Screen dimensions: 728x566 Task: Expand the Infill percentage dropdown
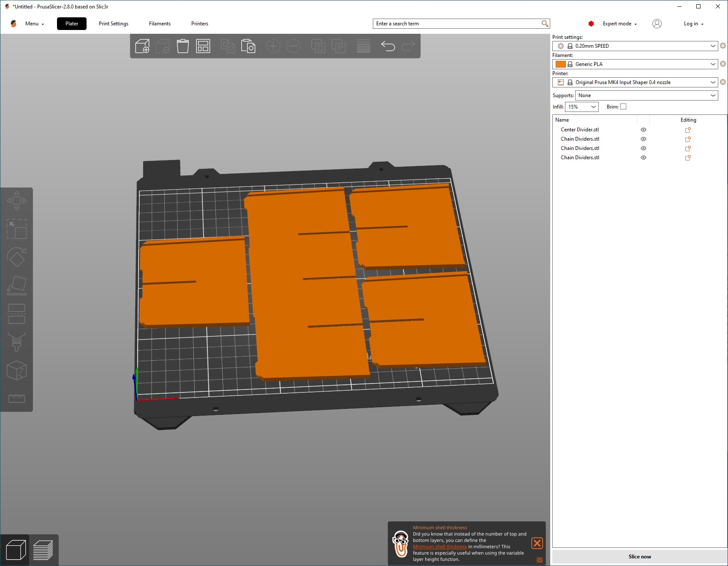[x=581, y=107]
